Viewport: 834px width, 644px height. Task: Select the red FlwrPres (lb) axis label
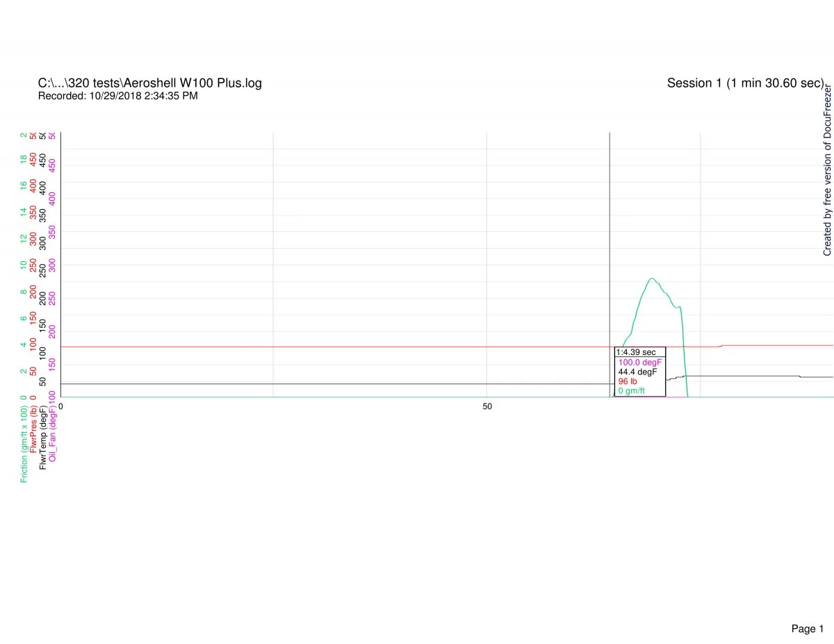pyautogui.click(x=33, y=433)
